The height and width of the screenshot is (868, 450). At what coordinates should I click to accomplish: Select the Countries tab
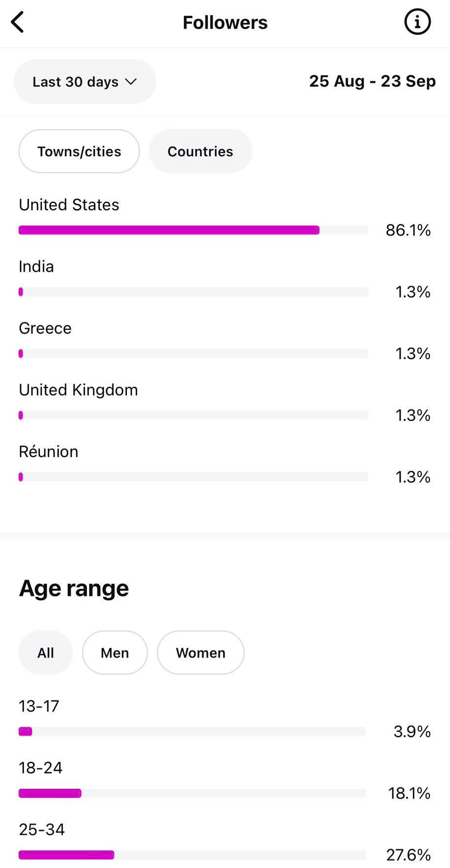pos(200,151)
